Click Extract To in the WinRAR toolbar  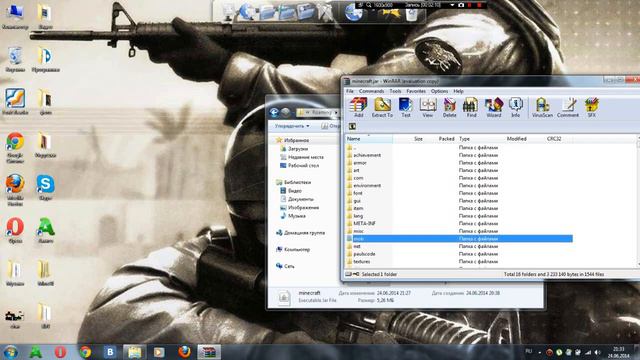point(382,107)
